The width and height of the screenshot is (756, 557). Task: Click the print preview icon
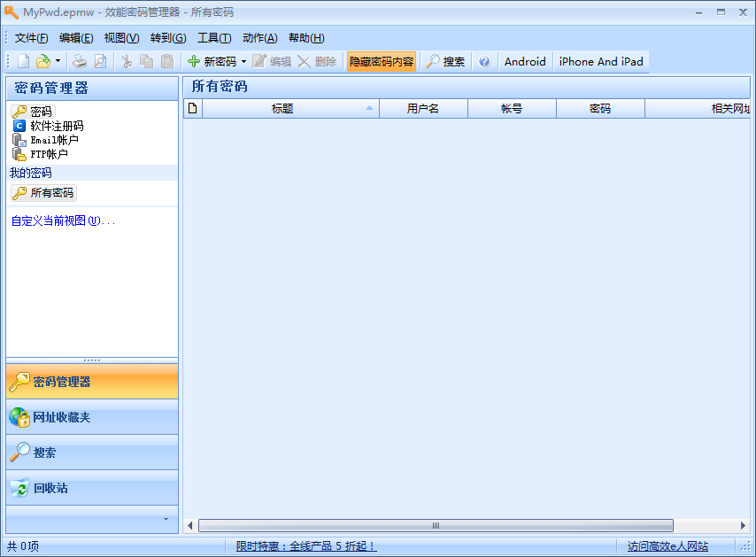100,62
